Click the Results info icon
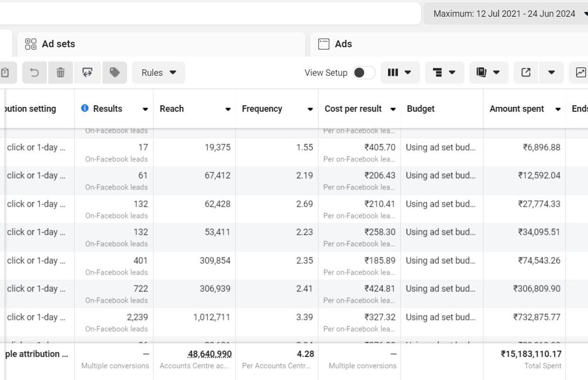This screenshot has width=588, height=380. point(85,108)
